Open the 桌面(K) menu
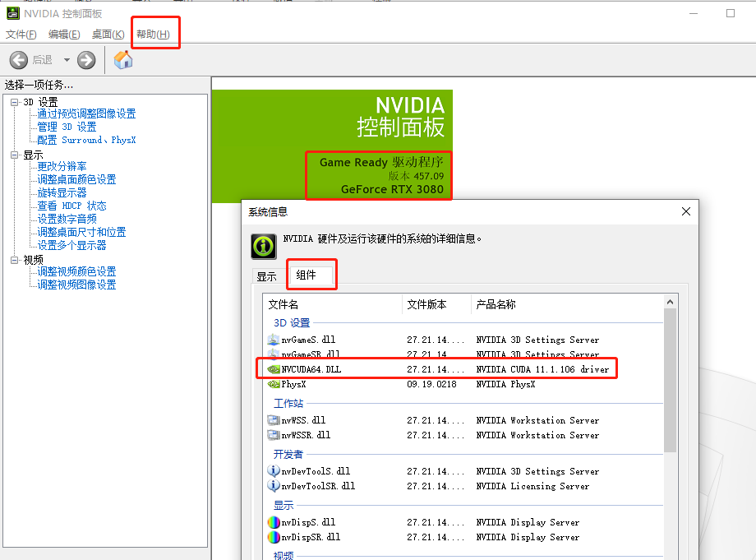The width and height of the screenshot is (756, 560). coord(108,35)
